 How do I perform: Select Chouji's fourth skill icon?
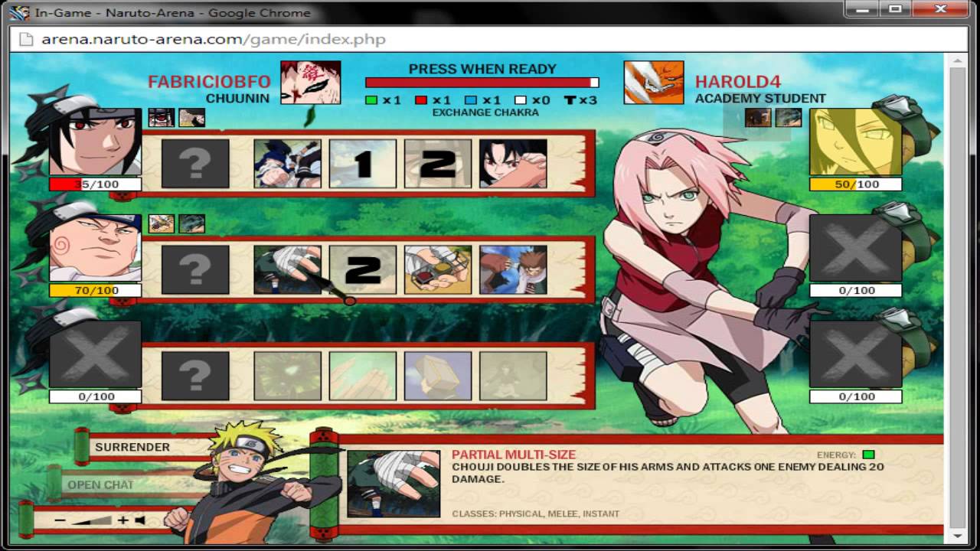coord(513,269)
